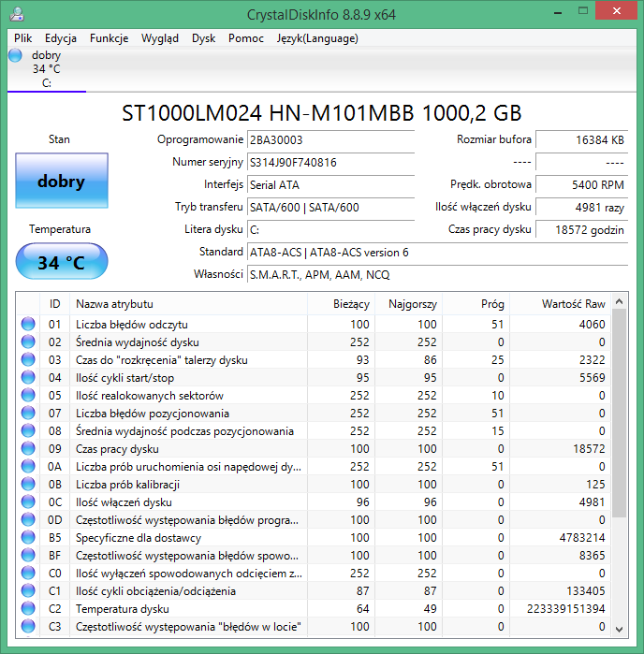Screen dimensions: 644x654
Task: Click status orb for 08 Średnia wydajność podczas pozycjonowania
Action: tap(28, 431)
